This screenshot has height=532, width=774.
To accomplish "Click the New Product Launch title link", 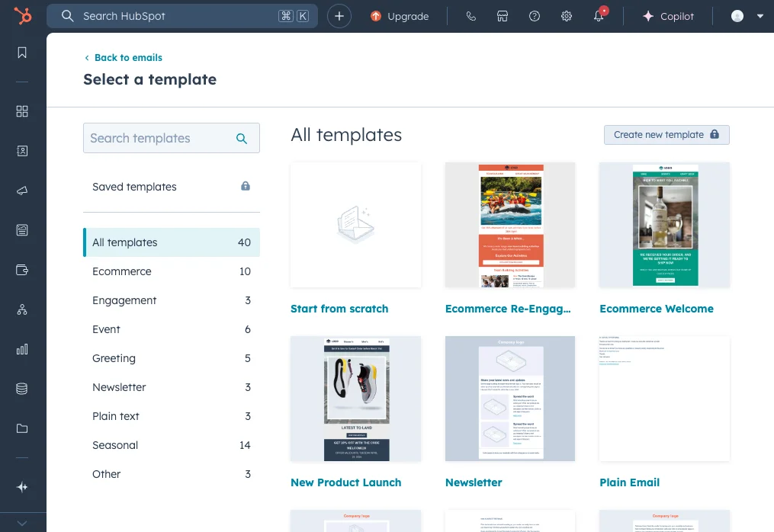I will coord(346,482).
